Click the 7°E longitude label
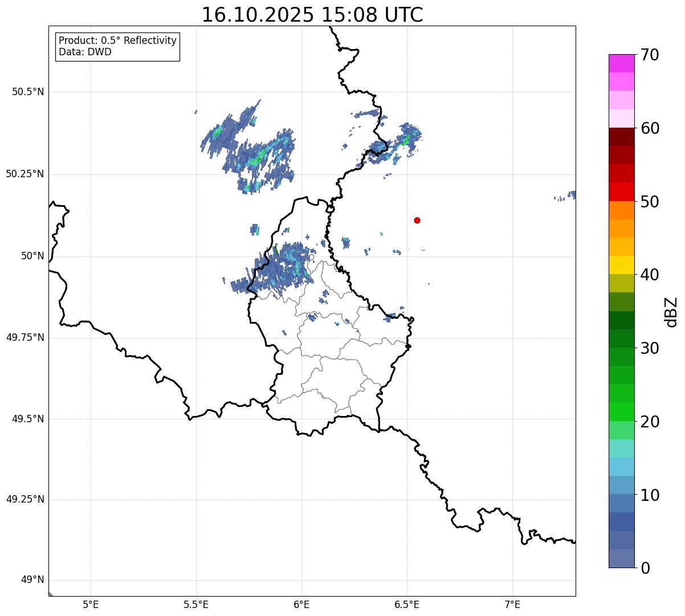This screenshot has height=616, width=685. click(512, 604)
